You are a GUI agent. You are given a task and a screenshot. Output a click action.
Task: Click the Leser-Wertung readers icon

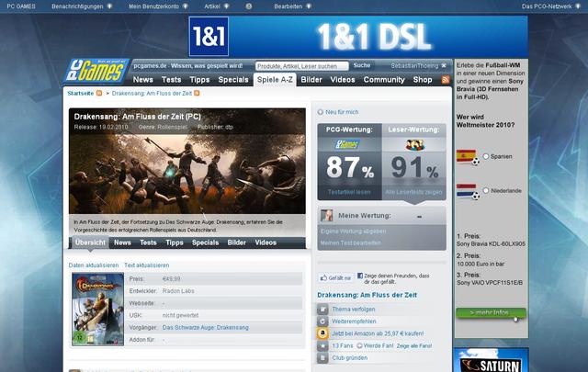(x=414, y=144)
